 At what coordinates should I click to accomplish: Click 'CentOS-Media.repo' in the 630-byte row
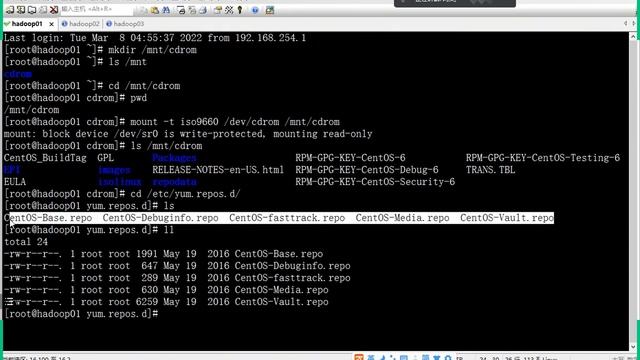pyautogui.click(x=281, y=290)
